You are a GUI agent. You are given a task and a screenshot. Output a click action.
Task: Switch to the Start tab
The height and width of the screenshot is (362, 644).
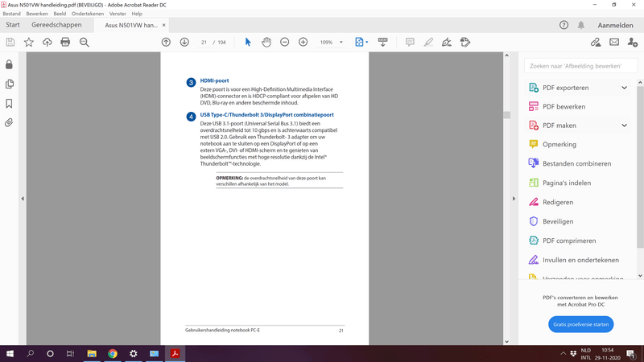(x=13, y=25)
